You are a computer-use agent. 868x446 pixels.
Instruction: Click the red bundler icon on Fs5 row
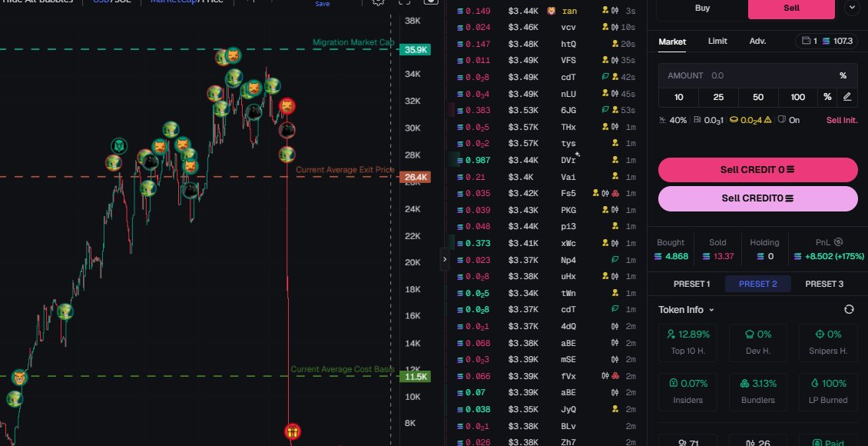[x=615, y=193]
